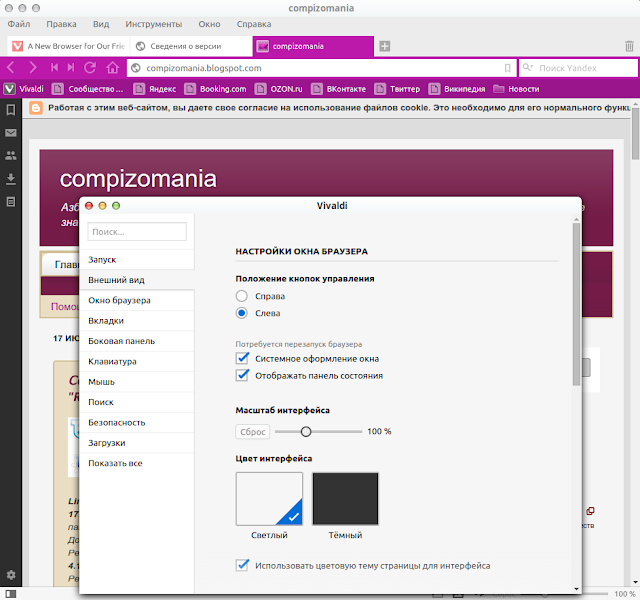The width and height of the screenshot is (640, 600).
Task: Open the Notes side panel
Action: [x=11, y=202]
